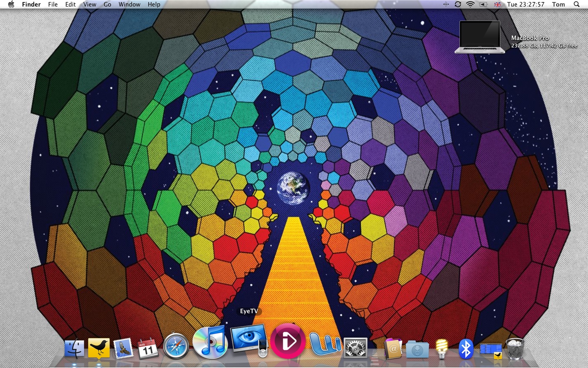Open the Downloads folder stack
The height and width of the screenshot is (368, 588).
(417, 350)
